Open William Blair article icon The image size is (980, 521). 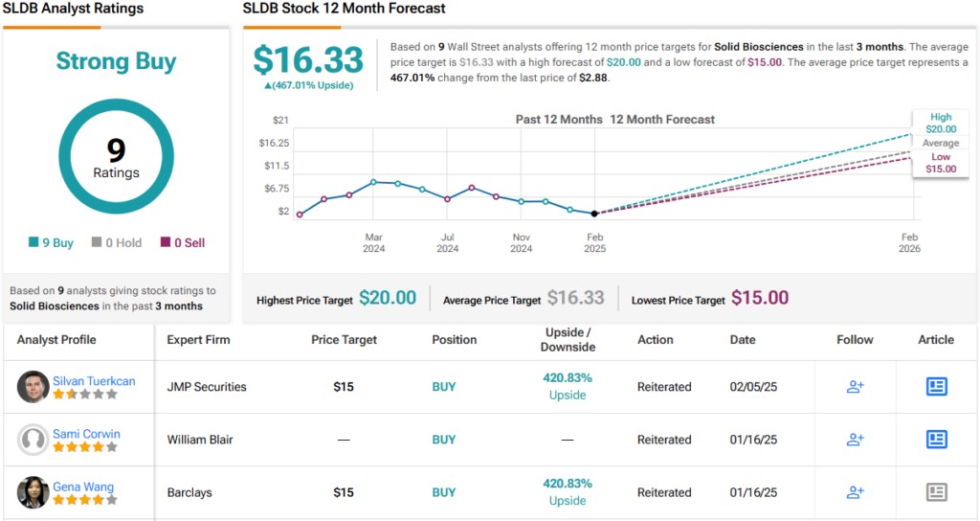coord(936,440)
